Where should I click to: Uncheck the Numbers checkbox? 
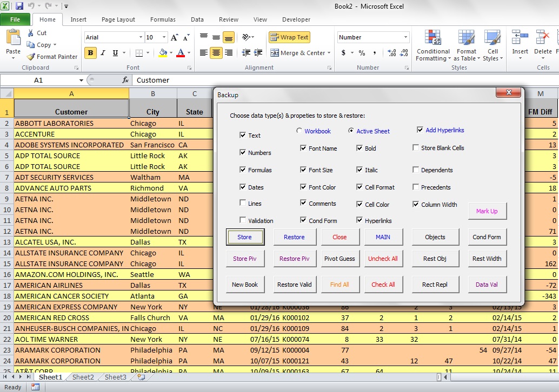[243, 153]
